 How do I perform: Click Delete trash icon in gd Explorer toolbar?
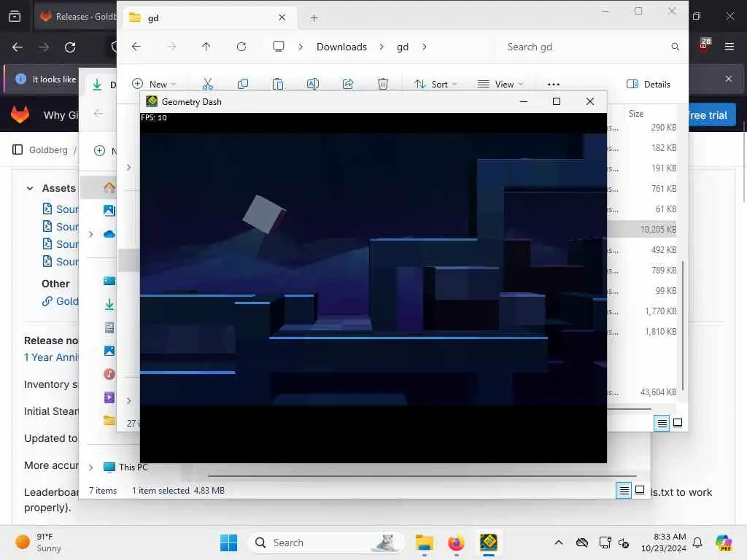pos(382,85)
